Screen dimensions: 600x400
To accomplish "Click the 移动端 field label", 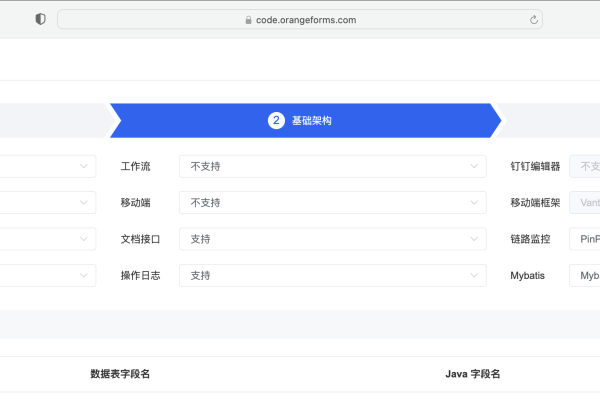I will 135,203.
